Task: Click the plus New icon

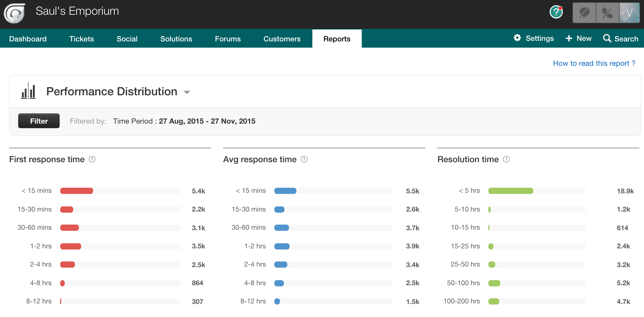Action: (569, 39)
